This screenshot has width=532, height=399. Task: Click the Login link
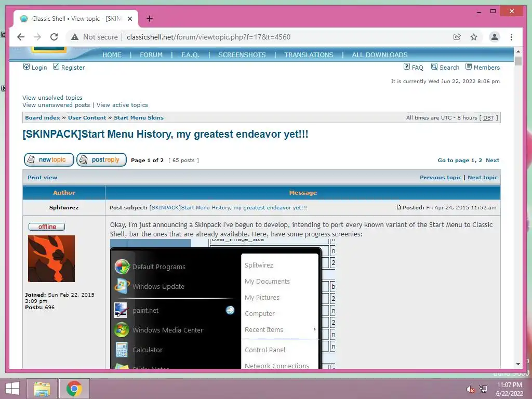tap(39, 68)
